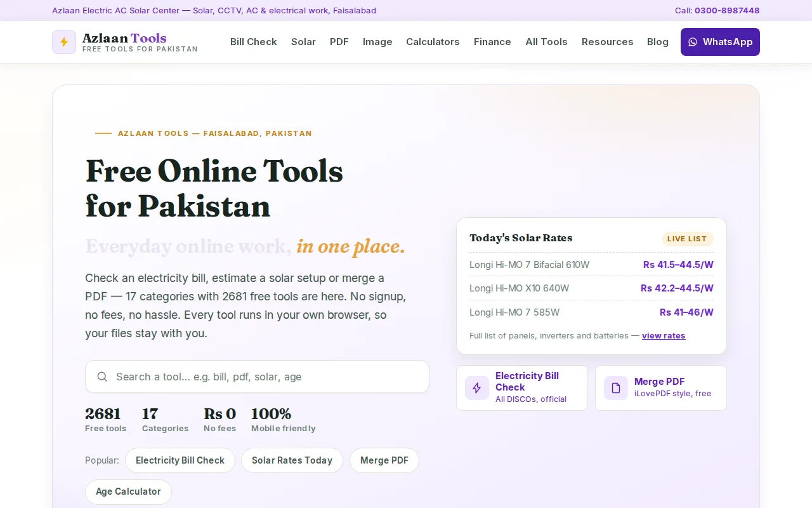Go to the PDF tools menu
Screen dimensions: 812x508
tap(339, 42)
